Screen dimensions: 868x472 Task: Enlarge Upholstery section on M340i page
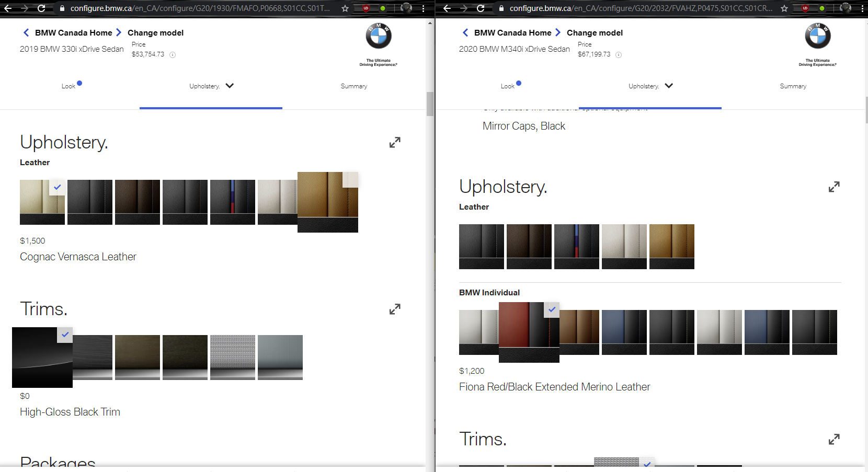[834, 187]
